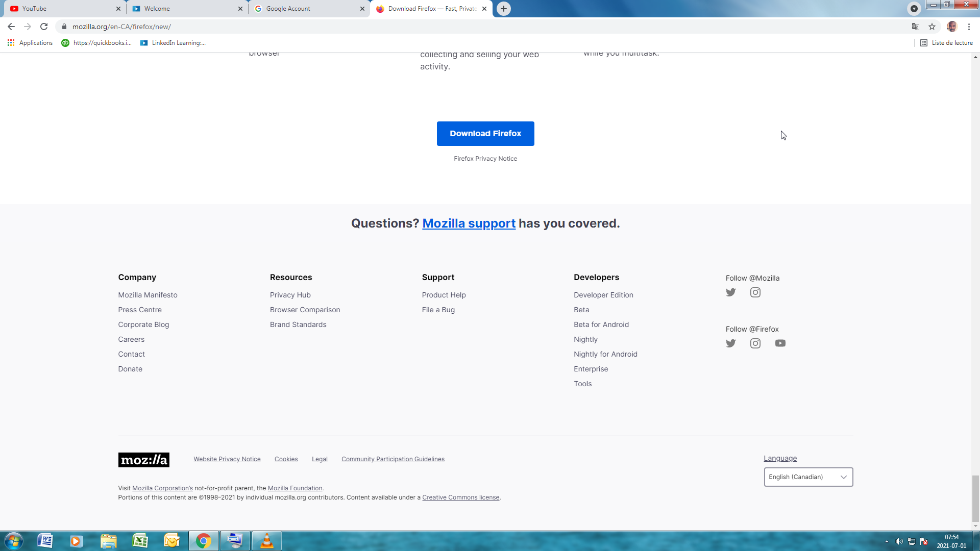This screenshot has height=551, width=980.
Task: Open Mozilla's Twitter profile icon
Action: point(730,292)
